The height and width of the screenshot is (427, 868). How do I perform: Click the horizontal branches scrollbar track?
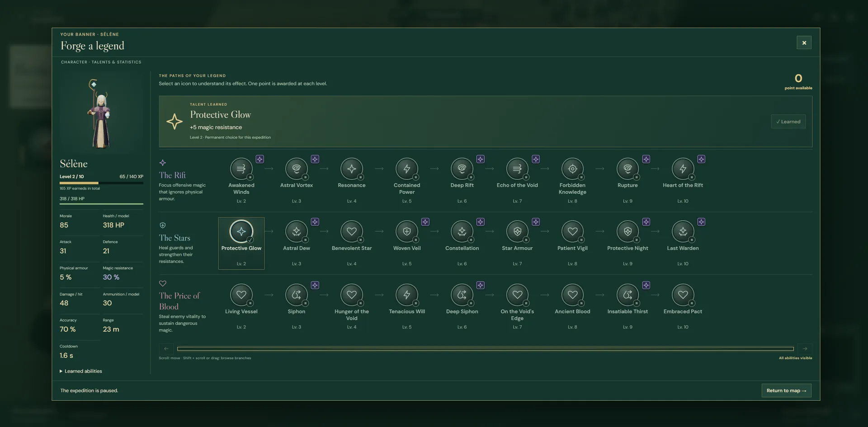(486, 349)
